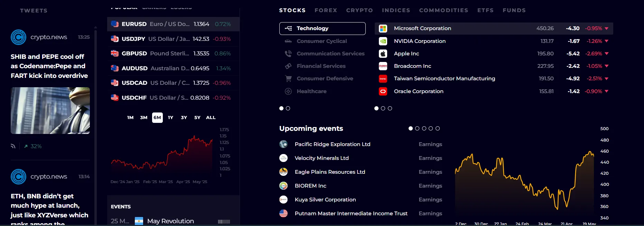The height and width of the screenshot is (226, 644).
Task: Switch to the CRYPTO tab
Action: pyautogui.click(x=360, y=10)
